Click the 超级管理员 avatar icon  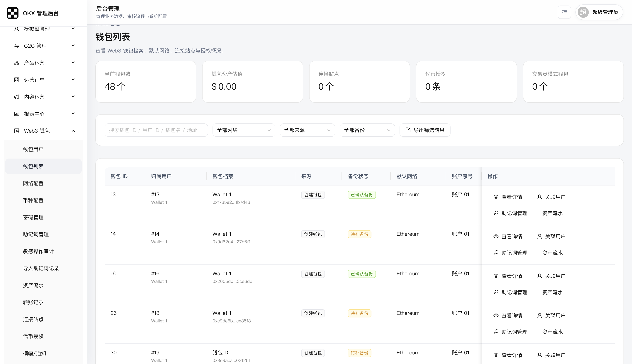coord(583,12)
